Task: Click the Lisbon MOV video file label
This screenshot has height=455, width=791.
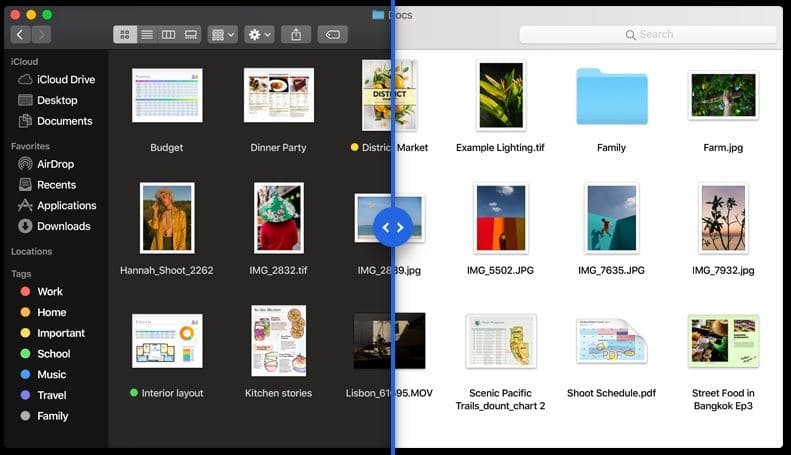Action: [389, 393]
